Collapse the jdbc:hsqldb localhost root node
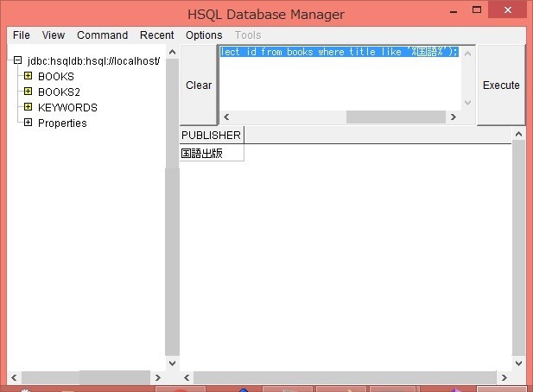This screenshot has height=392, width=533. point(17,60)
